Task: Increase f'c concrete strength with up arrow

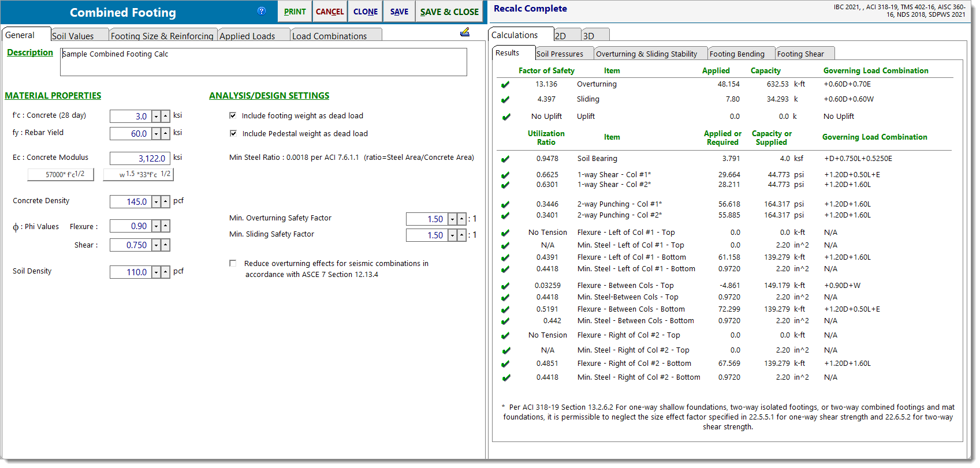Action: click(x=166, y=117)
